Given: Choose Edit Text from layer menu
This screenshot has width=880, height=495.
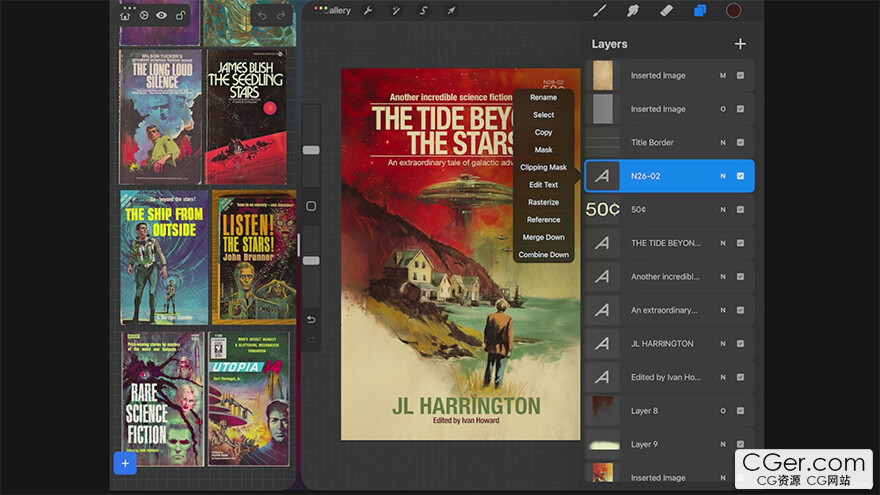Looking at the screenshot, I should pos(543,184).
